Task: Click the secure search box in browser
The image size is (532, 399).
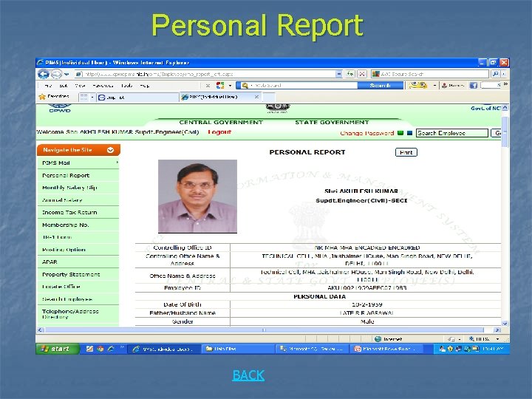Action: [430, 74]
